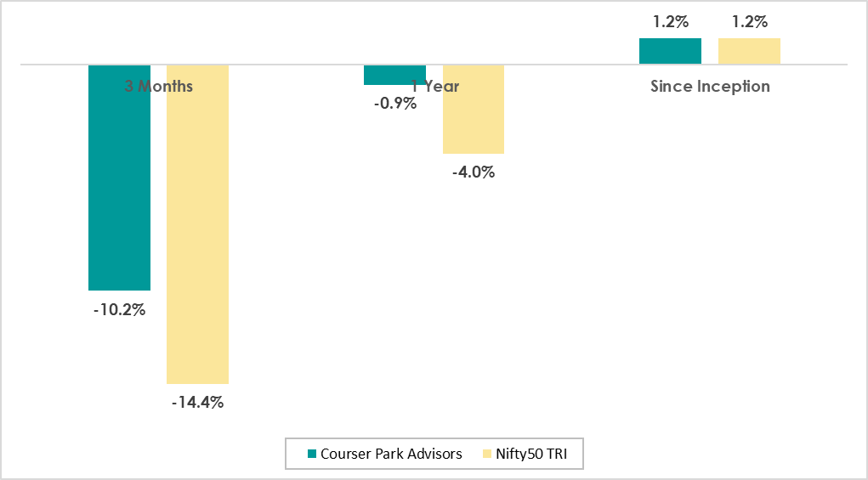
Task: Click the Since Inception teal bar
Action: coord(670,51)
